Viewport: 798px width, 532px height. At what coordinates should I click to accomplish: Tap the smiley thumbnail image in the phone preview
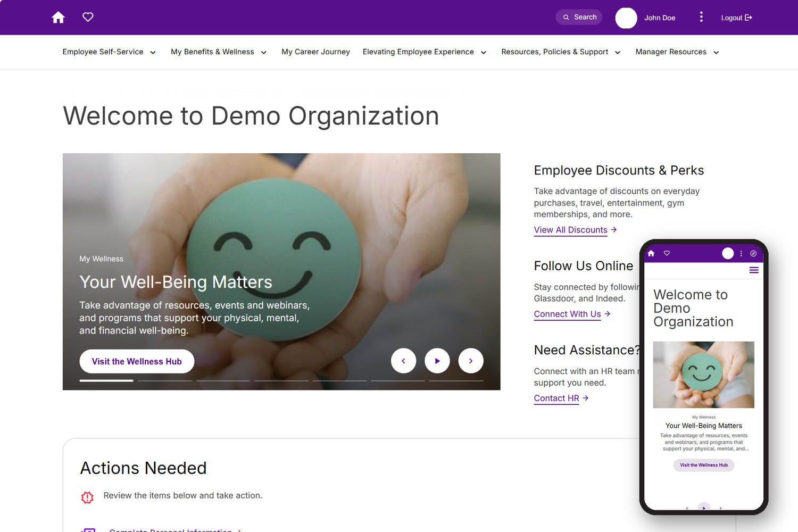pyautogui.click(x=704, y=375)
